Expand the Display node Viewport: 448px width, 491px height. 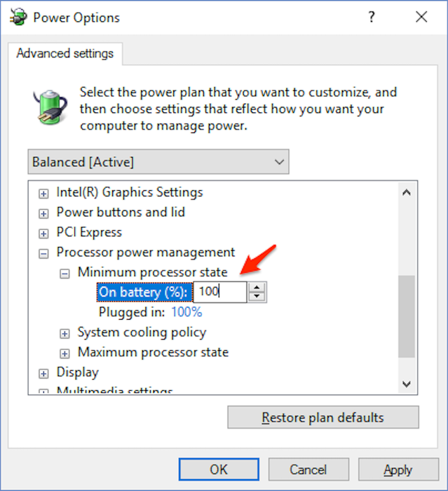pyautogui.click(x=43, y=373)
